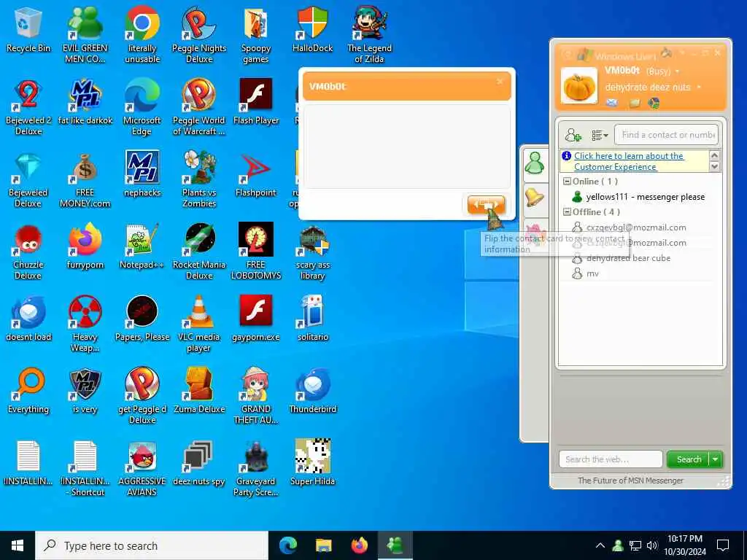Open the volume control in system tray
The image size is (747, 560).
(652, 545)
